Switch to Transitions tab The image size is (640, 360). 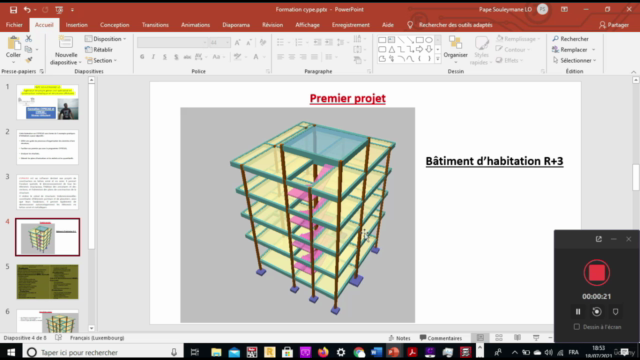(x=155, y=25)
